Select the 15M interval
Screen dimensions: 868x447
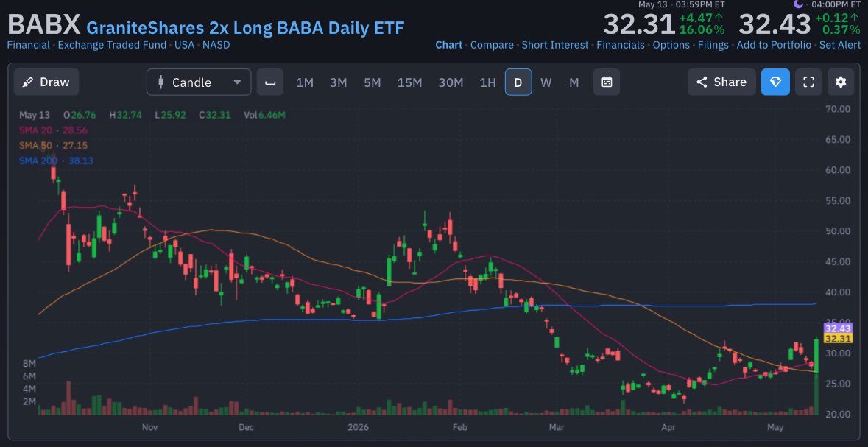pyautogui.click(x=409, y=82)
